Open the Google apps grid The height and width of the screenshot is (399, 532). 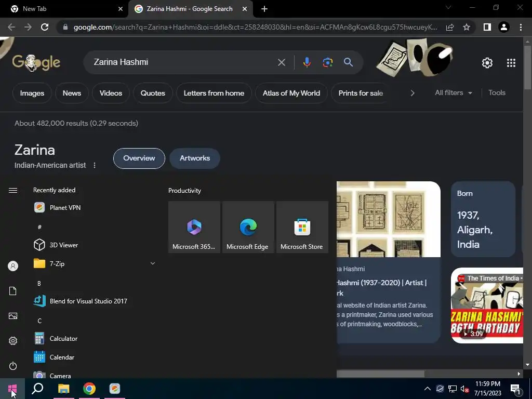click(511, 63)
